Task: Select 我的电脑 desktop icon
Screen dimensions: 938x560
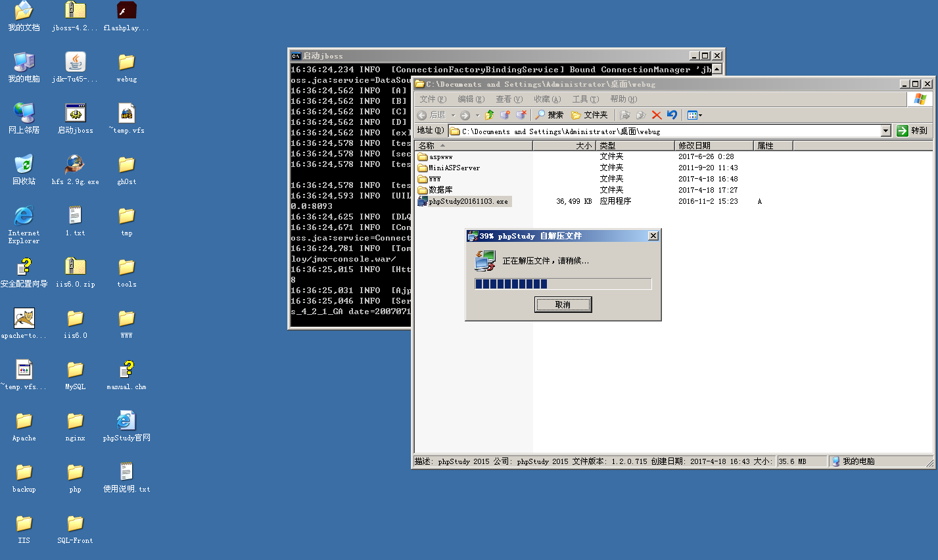Action: tap(24, 68)
